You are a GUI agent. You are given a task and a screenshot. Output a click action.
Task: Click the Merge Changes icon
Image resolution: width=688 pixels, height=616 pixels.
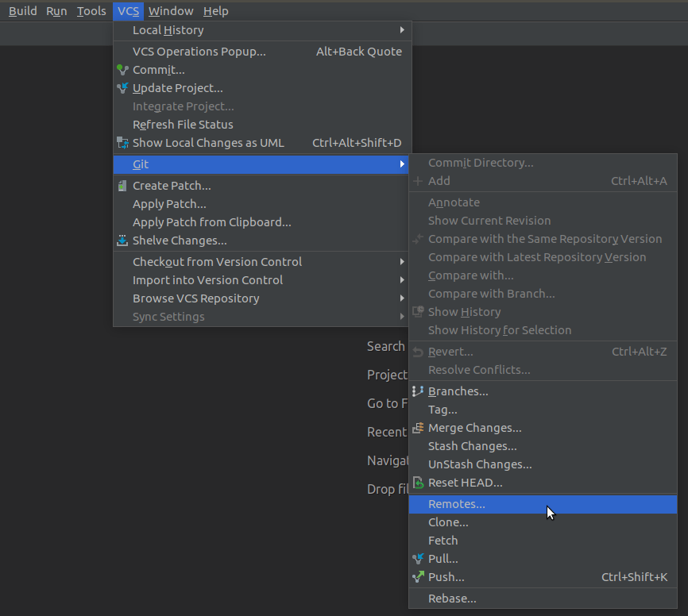pos(417,427)
